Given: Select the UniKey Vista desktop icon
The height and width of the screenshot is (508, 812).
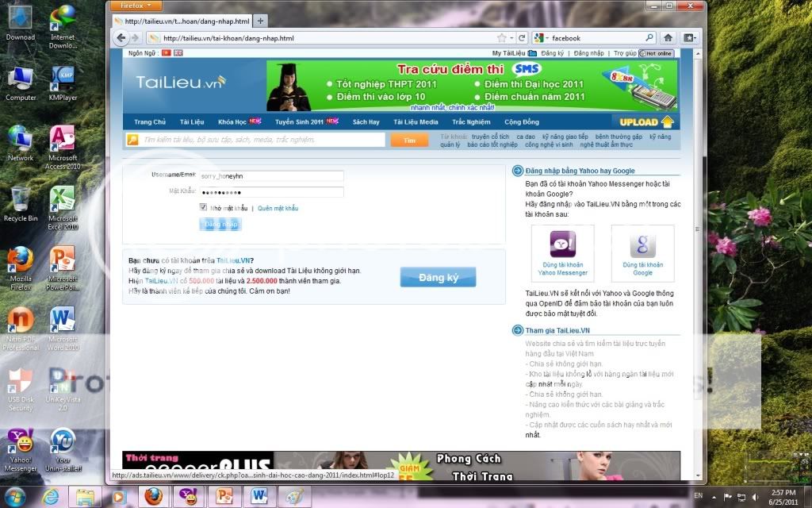Looking at the screenshot, I should click(63, 390).
